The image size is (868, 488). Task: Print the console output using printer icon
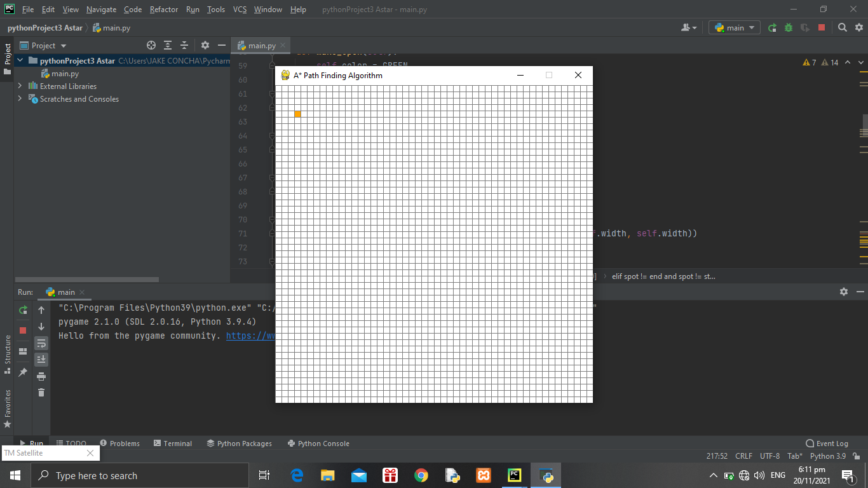41,376
